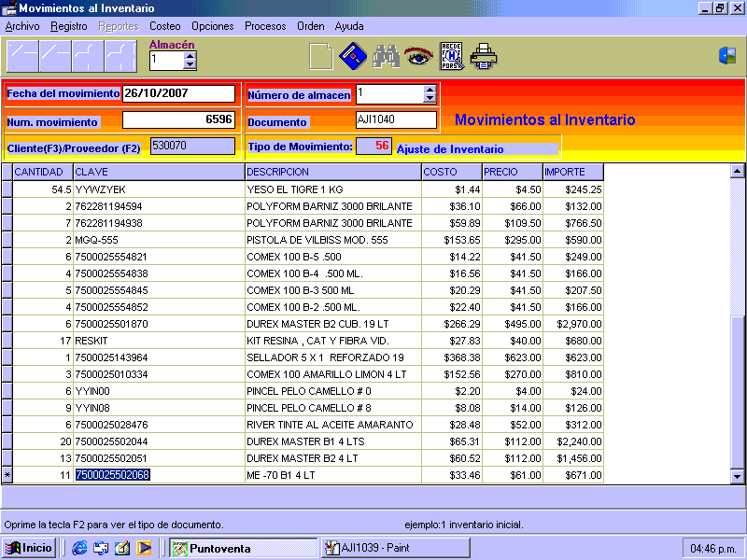This screenshot has width=747, height=560.
Task: Decrease the Almacén toolbar stepper value
Action: (x=190, y=65)
